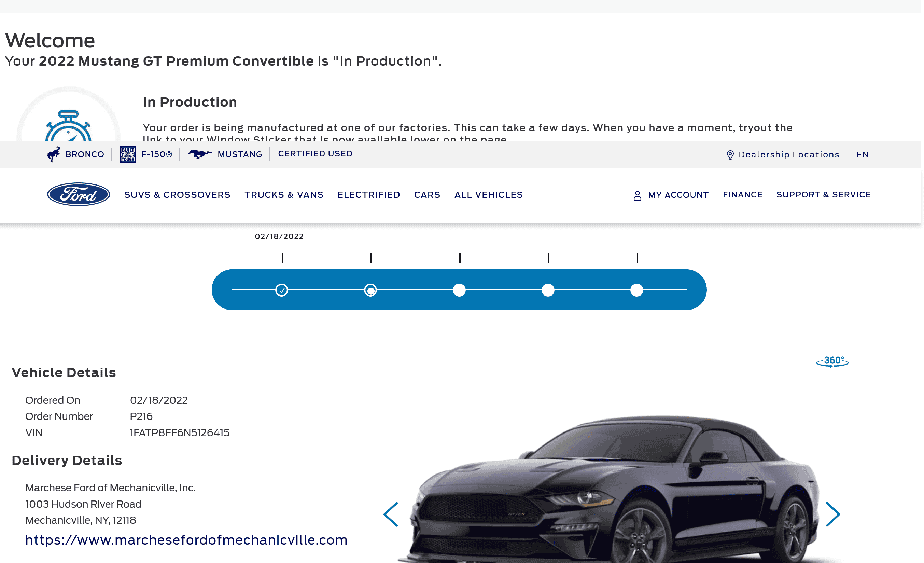Click the Mustang pony icon
This screenshot has height=563, width=924.
pyautogui.click(x=200, y=154)
